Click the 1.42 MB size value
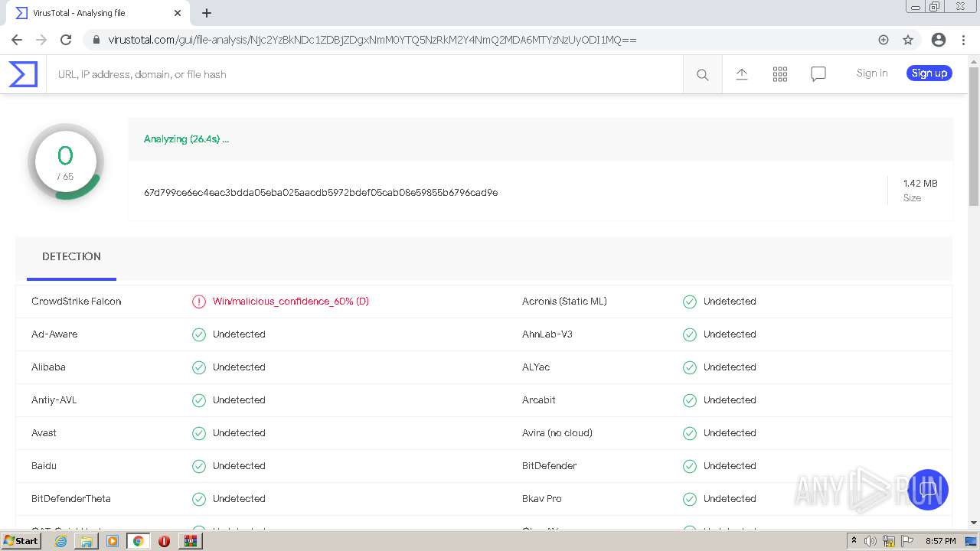This screenshot has width=980, height=551. (920, 184)
